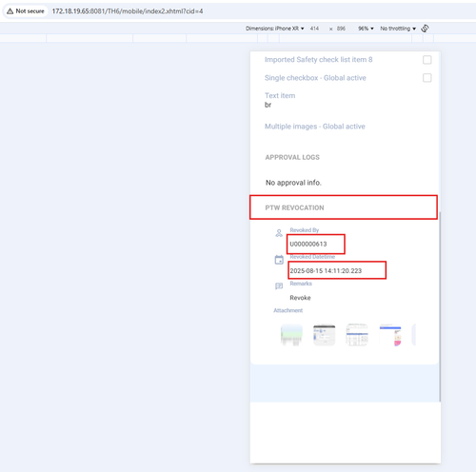Click the U000000613 user value
This screenshot has height=472, width=476.
click(308, 244)
